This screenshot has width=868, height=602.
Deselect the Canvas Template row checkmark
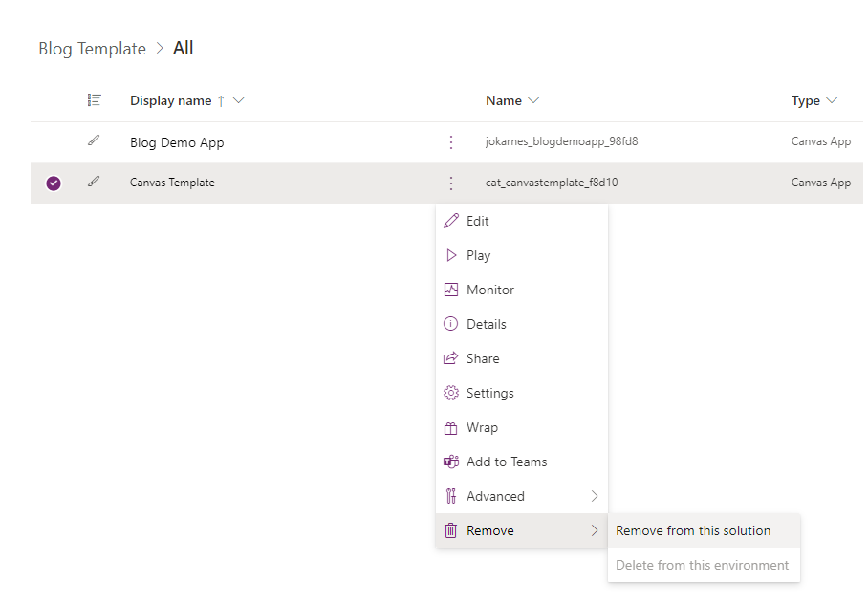click(x=54, y=183)
